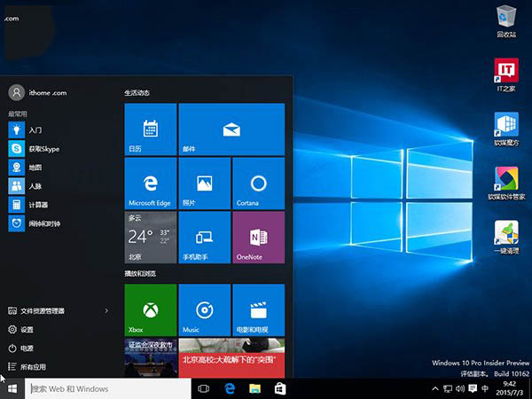532x399 pixels.
Task: Select 设置 in the Start menu
Action: pyautogui.click(x=27, y=330)
